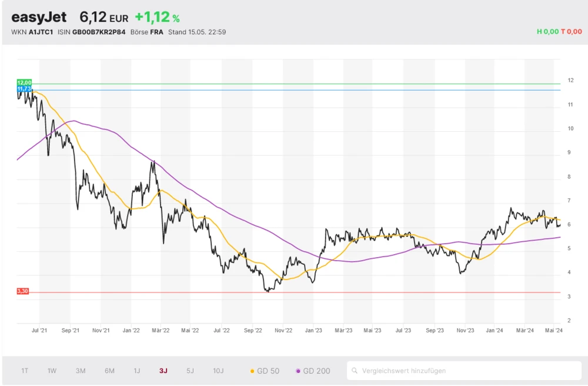The image size is (588, 386).
Task: Click the blue 11,73 price marker
Action: click(x=24, y=89)
